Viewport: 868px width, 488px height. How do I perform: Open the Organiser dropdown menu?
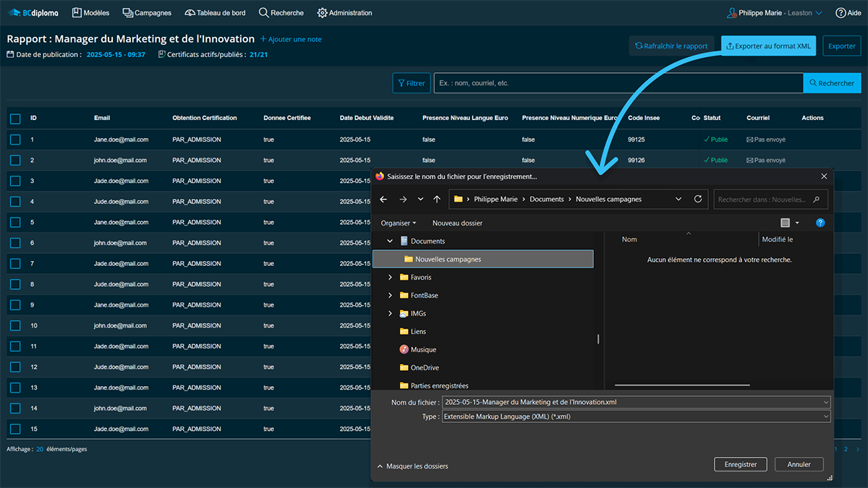click(399, 223)
